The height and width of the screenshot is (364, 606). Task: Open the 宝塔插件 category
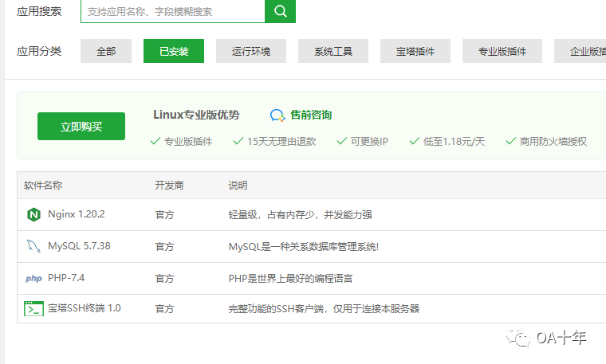(415, 51)
